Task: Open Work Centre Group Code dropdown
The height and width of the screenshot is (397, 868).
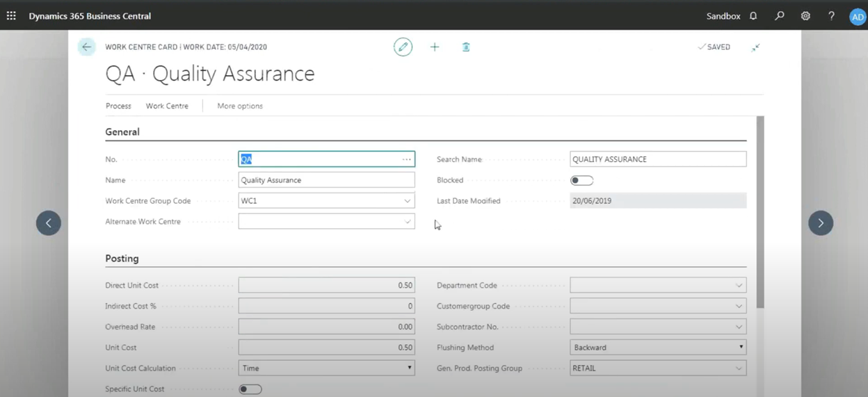Action: point(408,201)
